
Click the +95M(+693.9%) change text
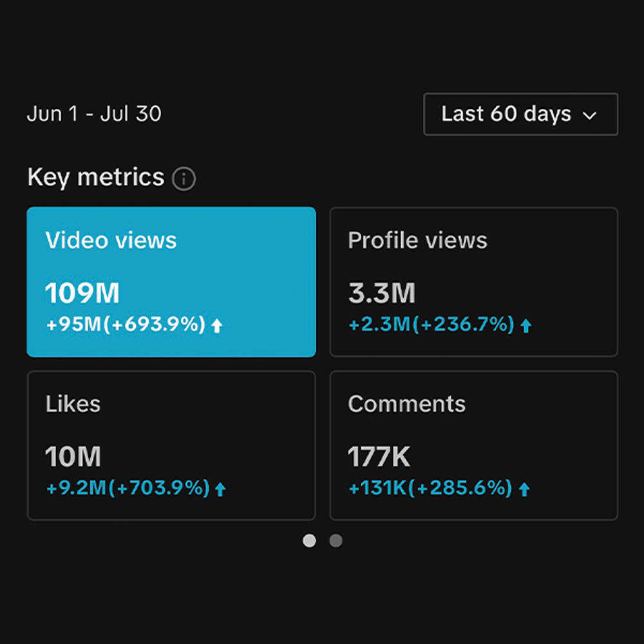click(126, 325)
